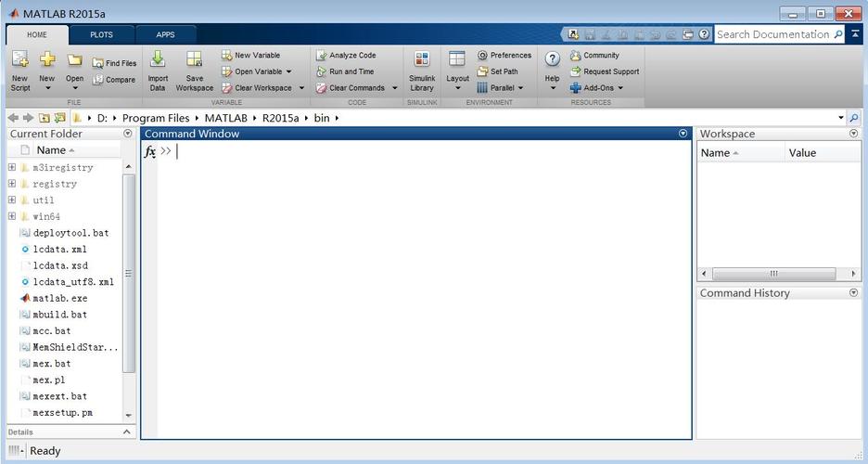Viewport: 868px width, 464px height.
Task: Expand the registry folder
Action: (12, 183)
